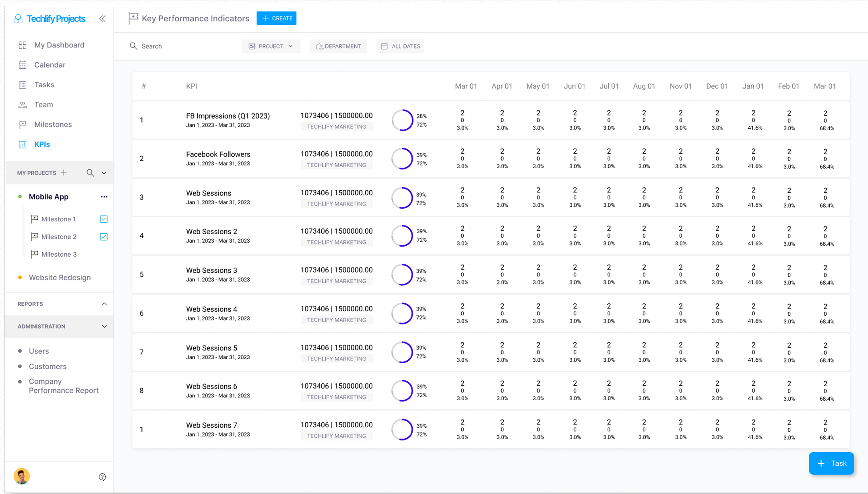Open Website Redesign project

pyautogui.click(x=60, y=278)
